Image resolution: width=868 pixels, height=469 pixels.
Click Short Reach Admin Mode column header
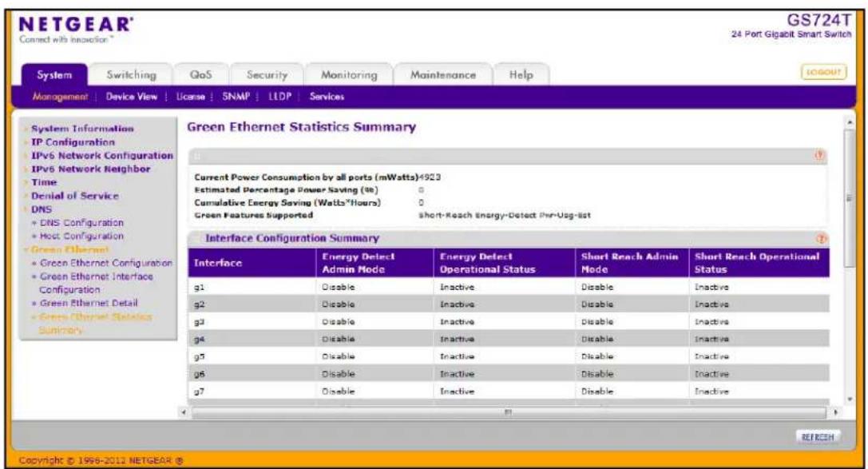coord(632,263)
